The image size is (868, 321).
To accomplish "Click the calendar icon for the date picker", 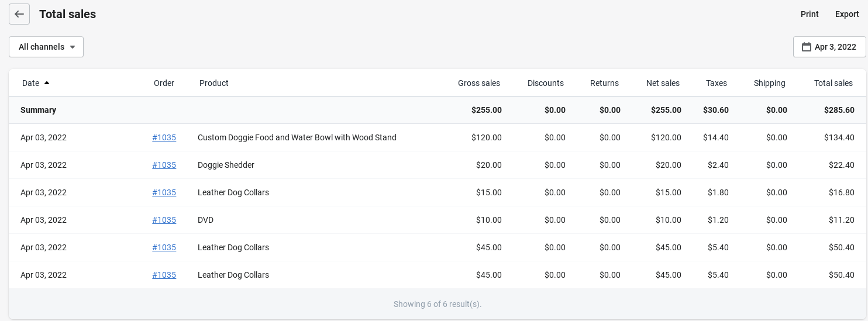I will pos(806,47).
